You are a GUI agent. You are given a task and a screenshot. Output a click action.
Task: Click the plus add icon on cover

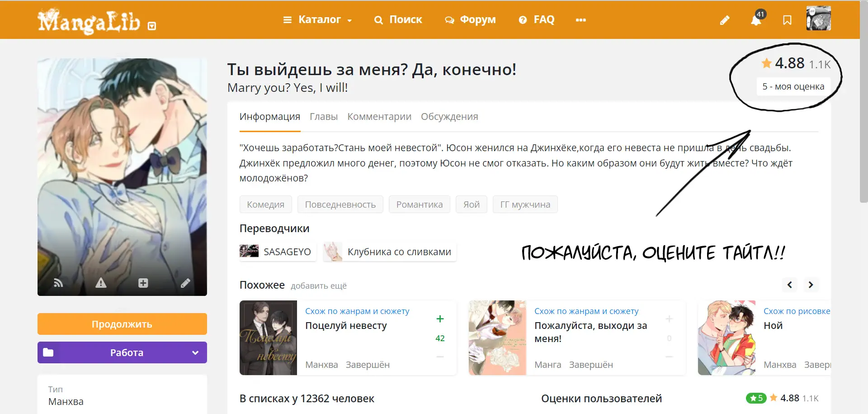(143, 283)
